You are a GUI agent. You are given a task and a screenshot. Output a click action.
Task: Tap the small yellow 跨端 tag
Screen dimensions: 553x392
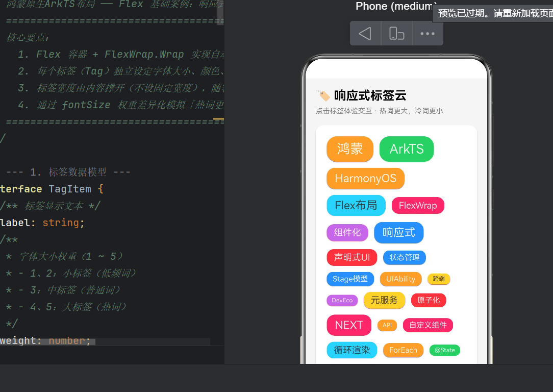click(x=439, y=279)
